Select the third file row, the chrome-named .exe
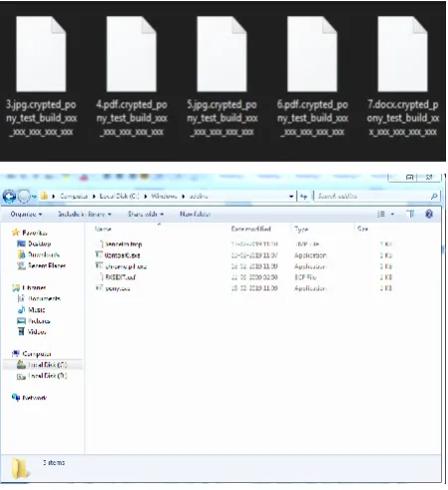Screen dimensions: 448x490 (x=126, y=266)
